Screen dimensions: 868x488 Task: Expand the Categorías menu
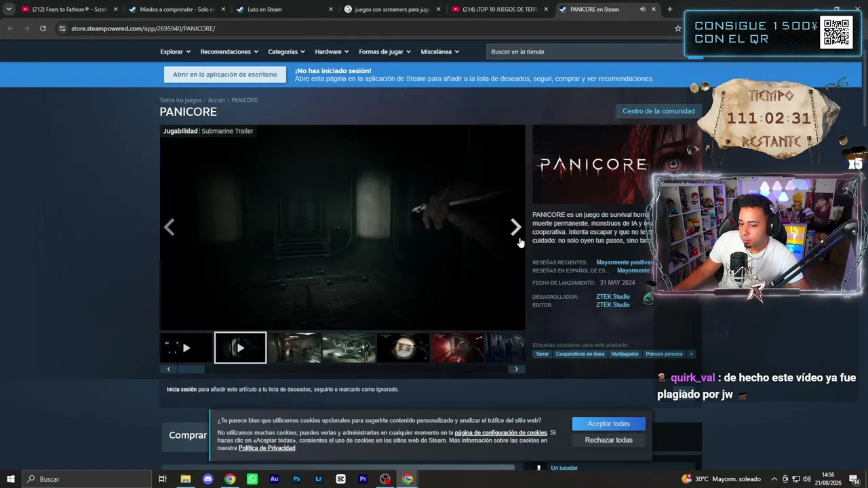pyautogui.click(x=286, y=52)
